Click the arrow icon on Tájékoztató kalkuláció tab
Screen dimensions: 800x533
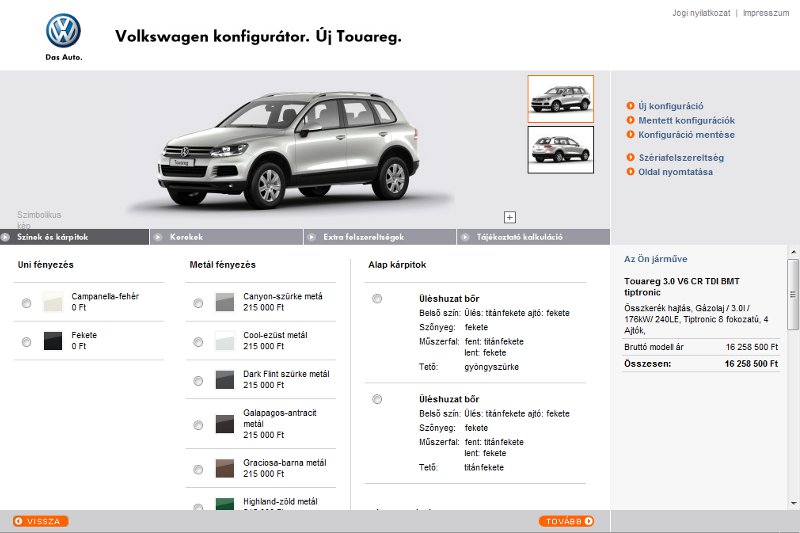465,237
